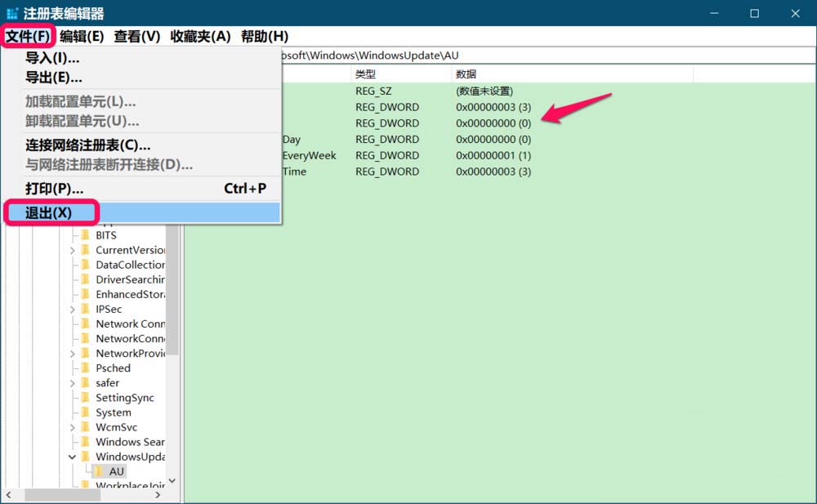Open the 帮助(H) menu
Viewport: 817px width, 504px height.
coord(266,36)
